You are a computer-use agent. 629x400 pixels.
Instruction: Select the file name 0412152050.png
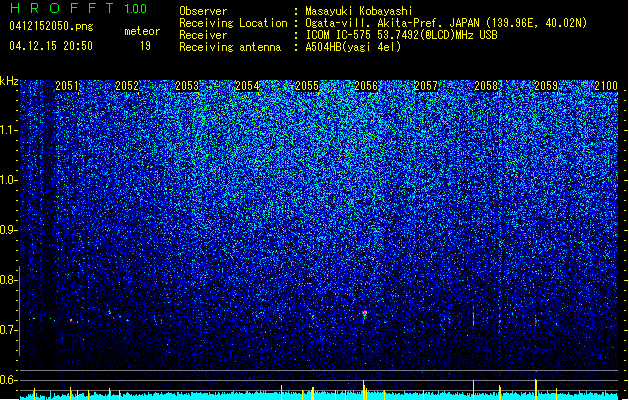point(51,26)
